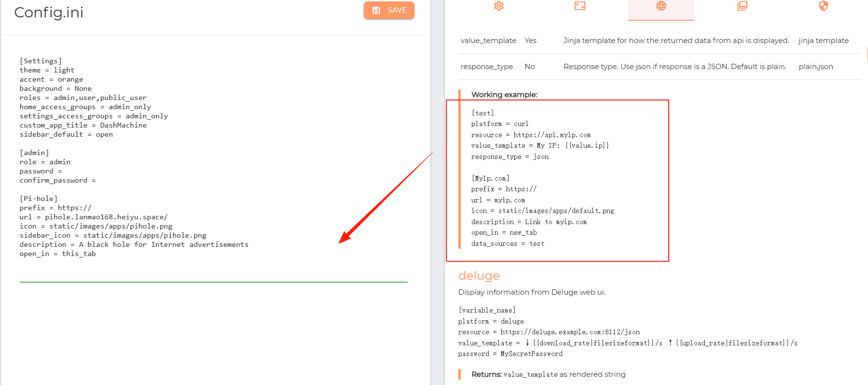Click the 'deluge' section heading
Image resolution: width=868 pixels, height=385 pixels.
[x=479, y=276]
